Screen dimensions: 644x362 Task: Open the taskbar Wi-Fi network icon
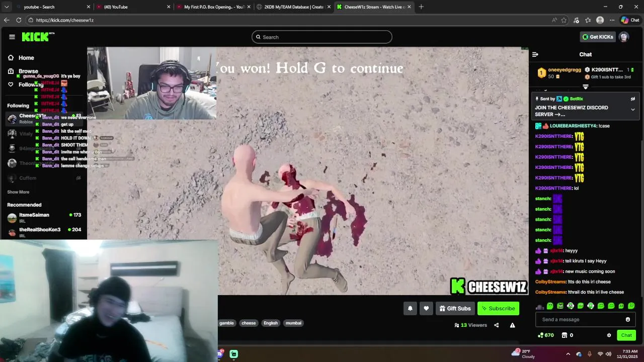click(x=600, y=354)
